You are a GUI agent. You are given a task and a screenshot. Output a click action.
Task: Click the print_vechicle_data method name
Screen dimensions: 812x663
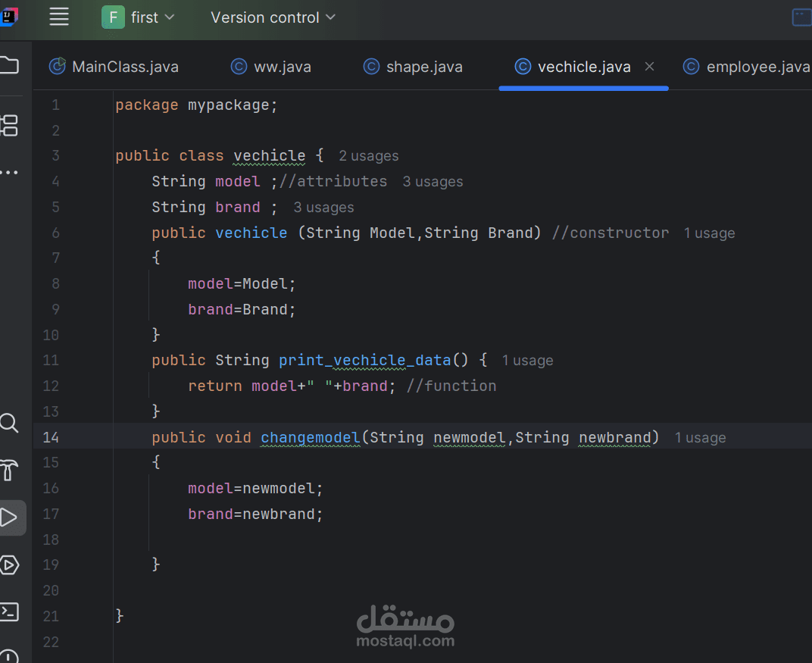364,360
